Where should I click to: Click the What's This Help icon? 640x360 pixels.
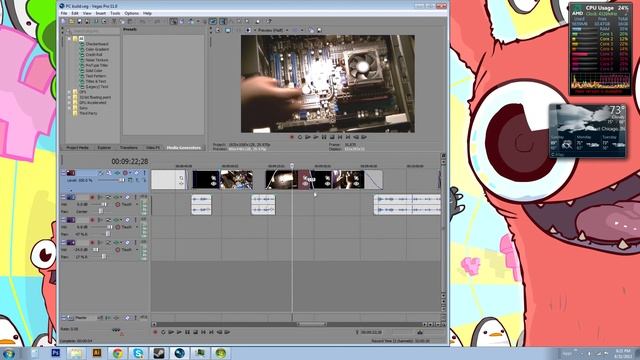click(x=269, y=21)
